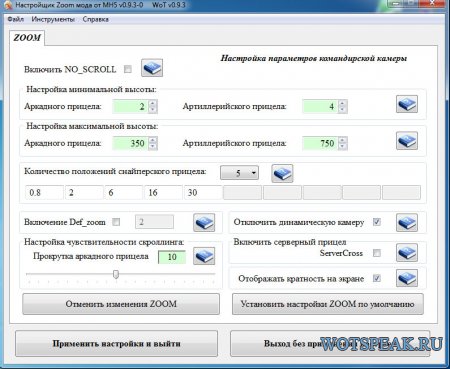Enable the NO_SCROLL checkbox

[x=128, y=69]
